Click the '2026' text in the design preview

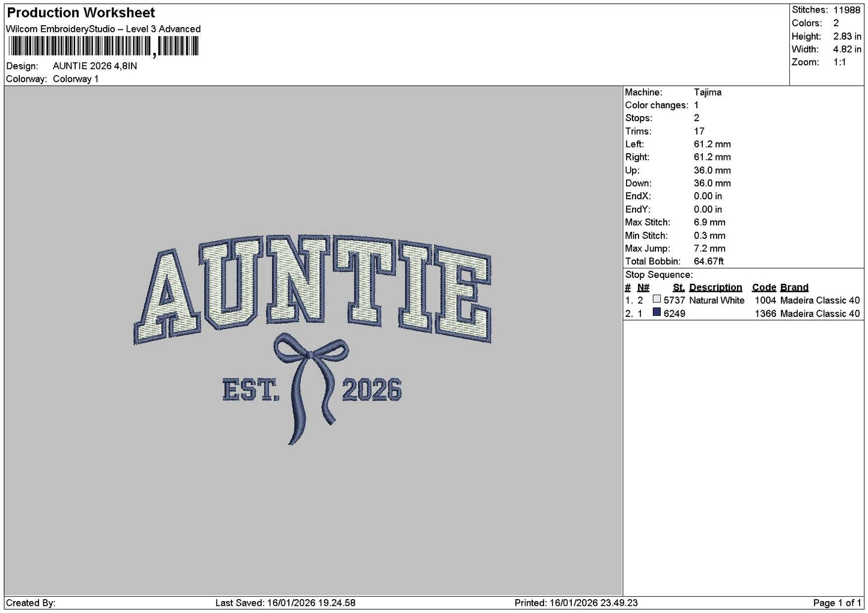372,390
